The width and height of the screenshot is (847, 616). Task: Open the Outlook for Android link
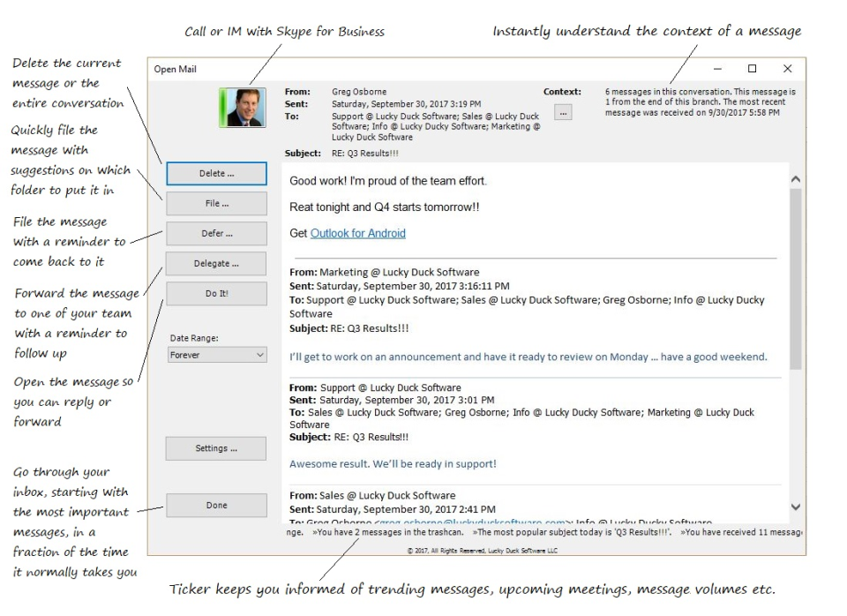pyautogui.click(x=357, y=233)
